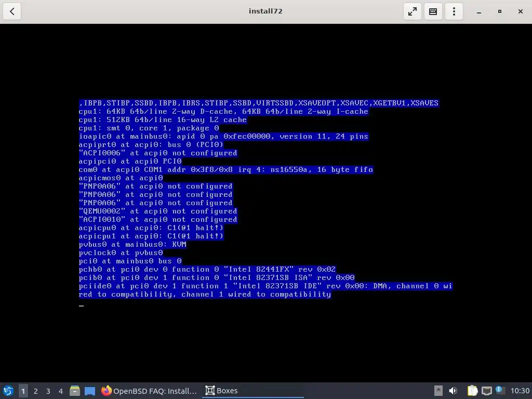Click the 'cpu1: smt 0, core 1, package 0' line

(149, 128)
